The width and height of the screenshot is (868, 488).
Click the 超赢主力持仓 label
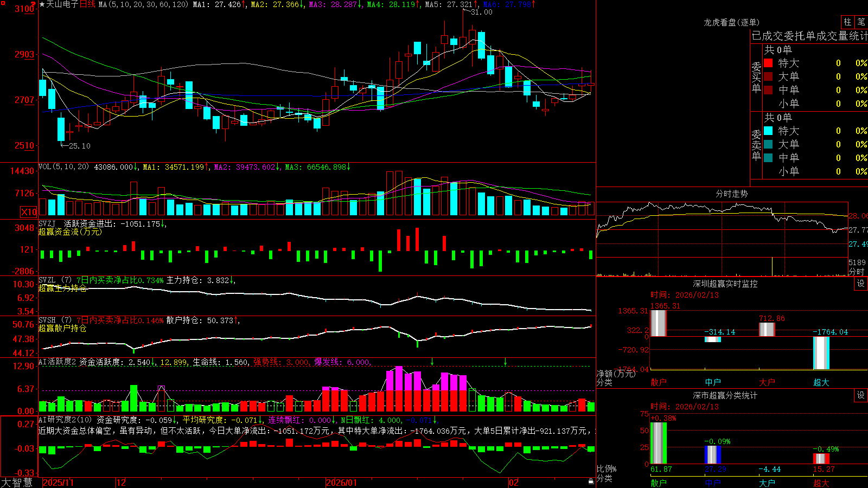coord(62,288)
